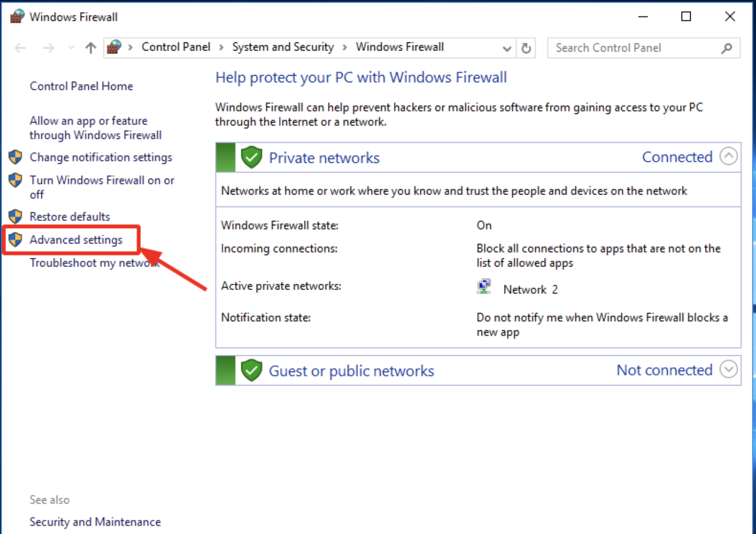Expand the Guest or public networks section
The height and width of the screenshot is (534, 756).
[x=728, y=369]
